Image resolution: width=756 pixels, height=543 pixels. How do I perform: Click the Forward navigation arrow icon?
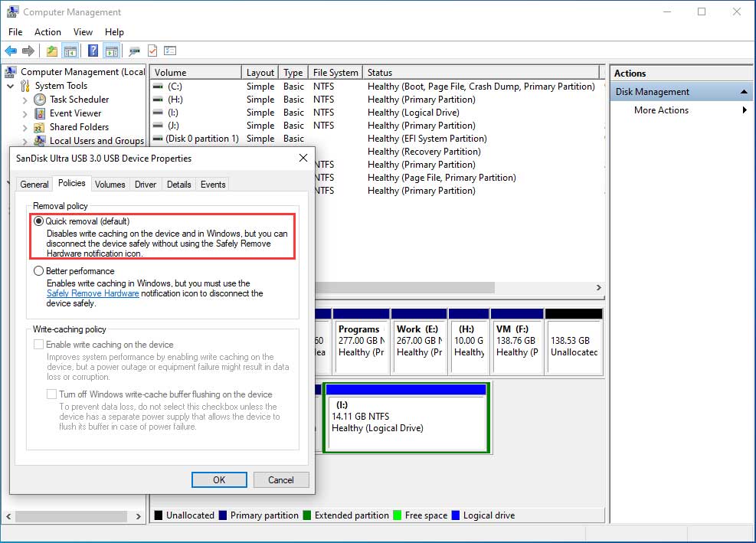(28, 51)
